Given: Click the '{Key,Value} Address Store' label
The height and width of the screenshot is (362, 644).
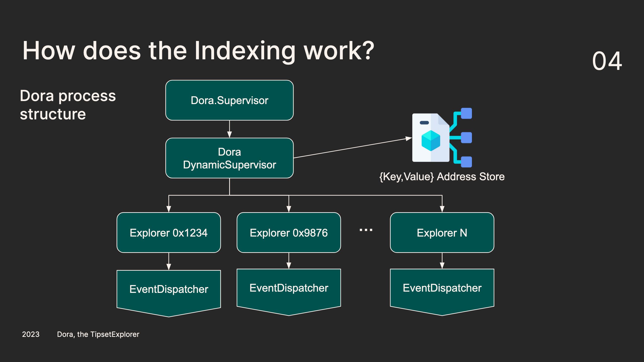Looking at the screenshot, I should tap(442, 177).
